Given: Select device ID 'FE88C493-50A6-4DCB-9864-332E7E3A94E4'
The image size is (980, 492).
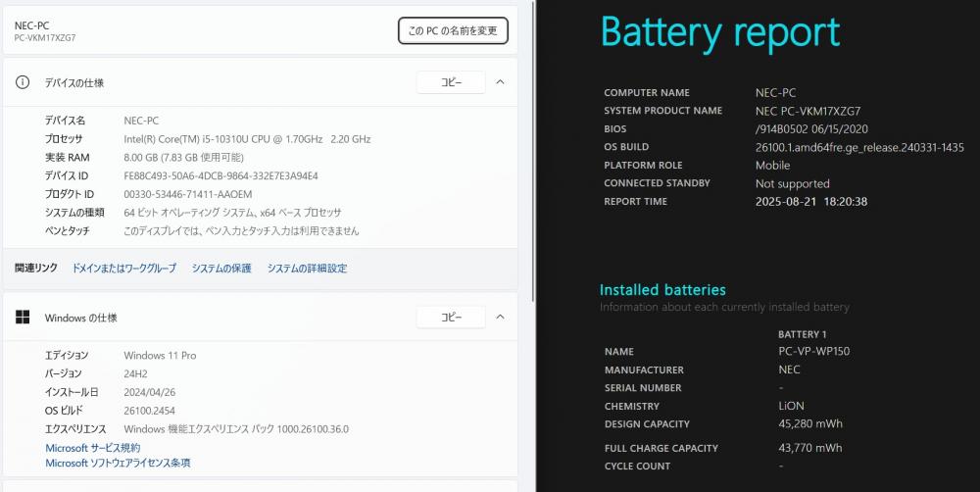Looking at the screenshot, I should (x=220, y=175).
